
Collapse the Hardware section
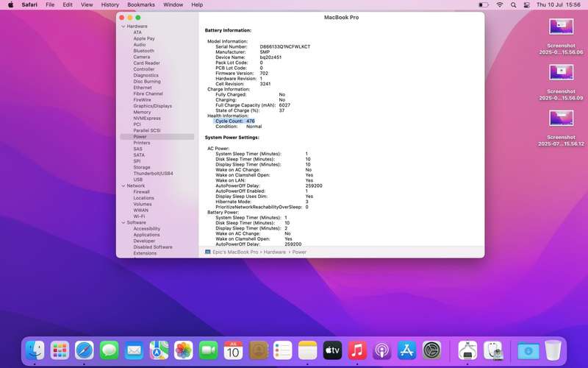tap(123, 26)
